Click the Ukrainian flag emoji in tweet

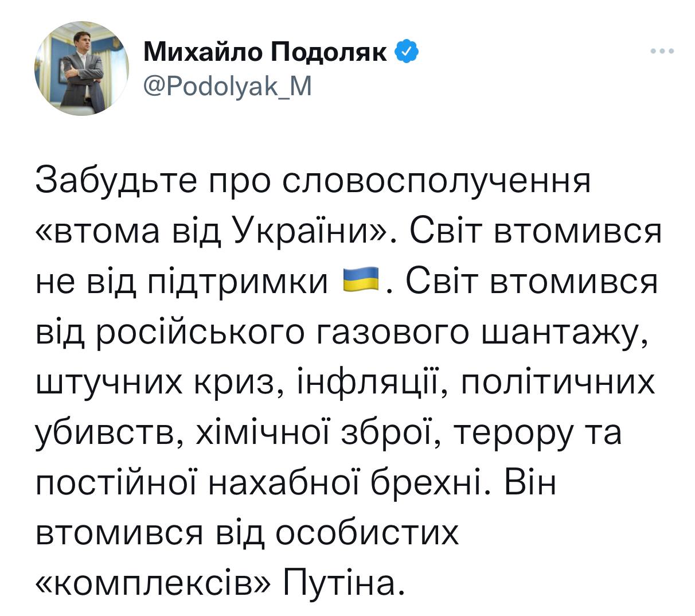(x=362, y=281)
